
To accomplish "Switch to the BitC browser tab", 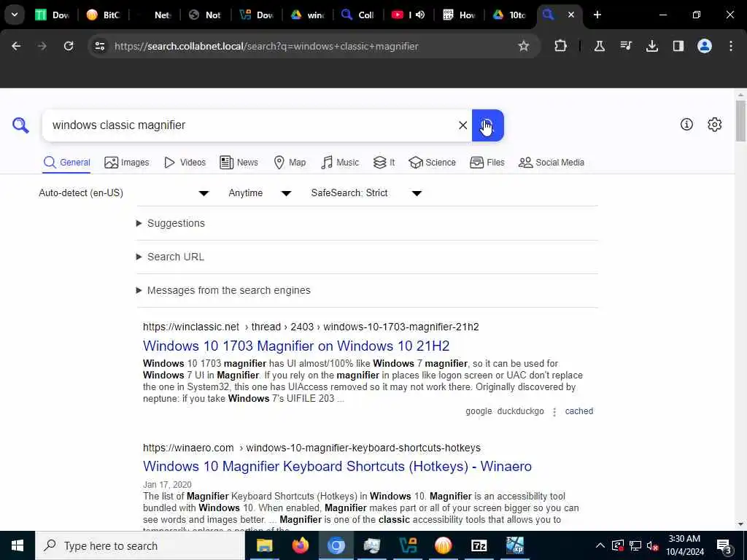I will click(x=103, y=15).
